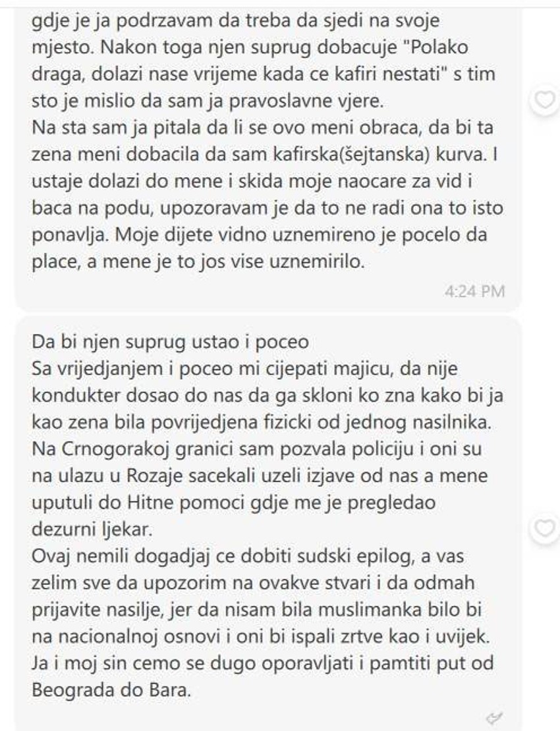Click the 4:24 PM timestamp
The image size is (560, 731).
[474, 291]
